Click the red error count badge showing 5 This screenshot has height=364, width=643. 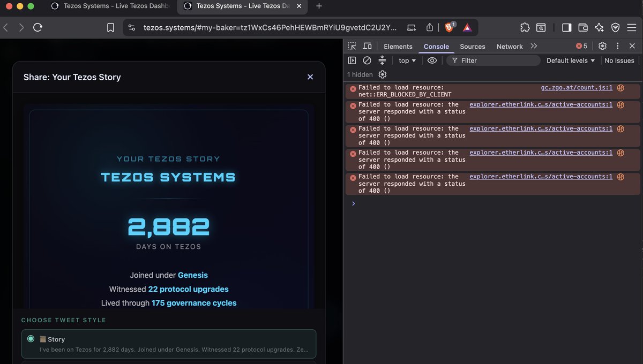pyautogui.click(x=581, y=46)
